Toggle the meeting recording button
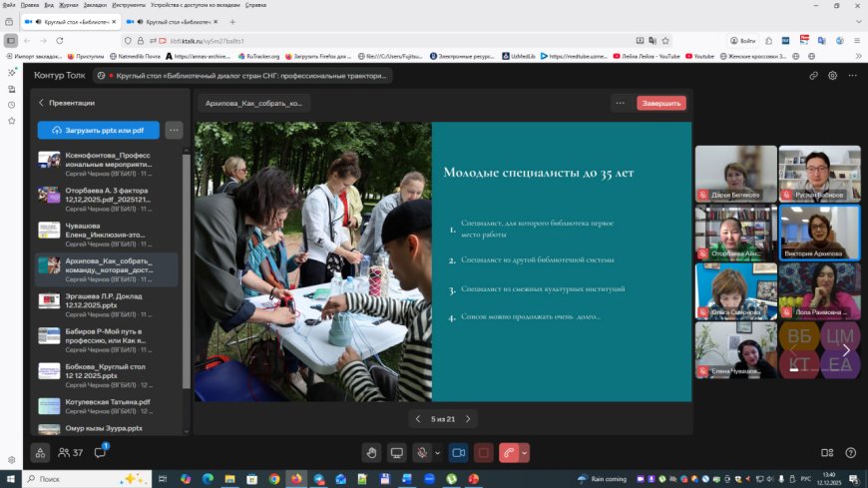868x488 pixels. coord(484,453)
